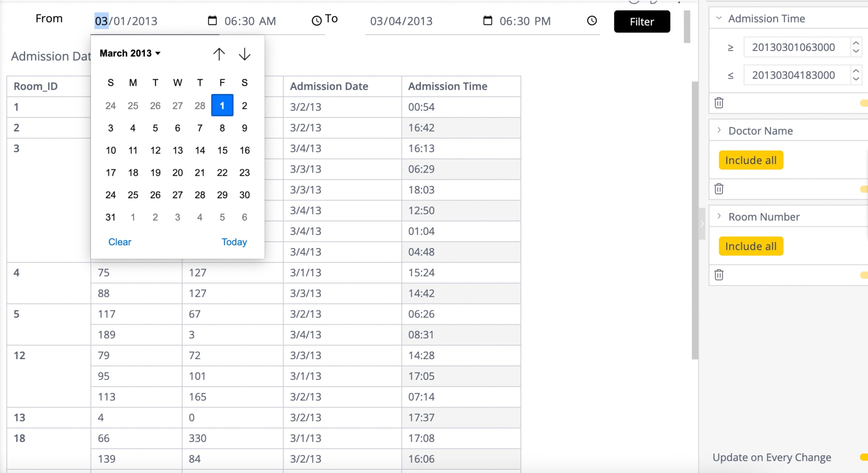Expand the Doctor Name filter section
Screen dimensions: 868x473
(x=719, y=131)
